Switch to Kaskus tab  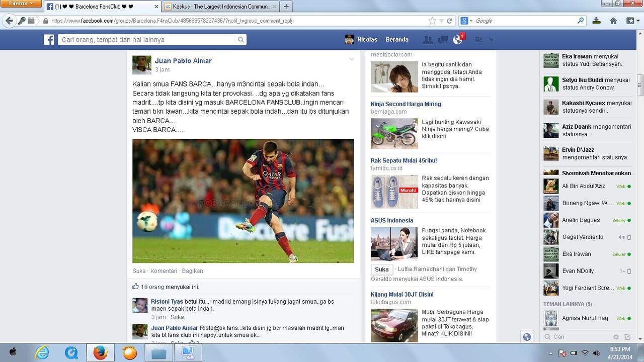coord(220,7)
